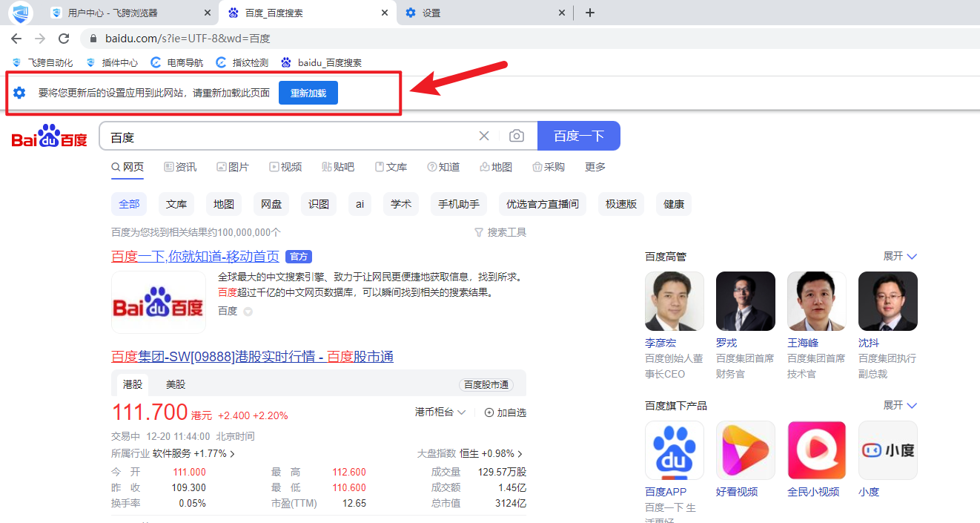Select the 全部 filter chip

coord(129,204)
